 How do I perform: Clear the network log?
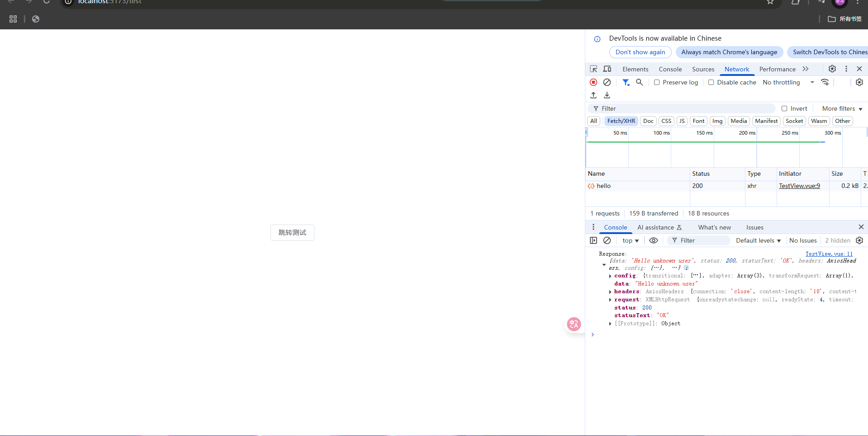click(x=607, y=82)
